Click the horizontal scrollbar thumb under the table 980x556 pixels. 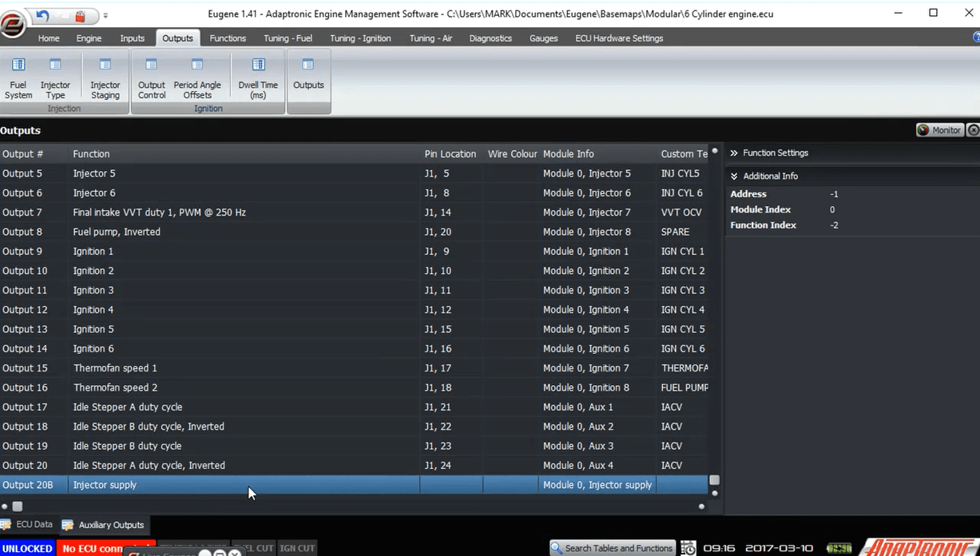pyautogui.click(x=18, y=506)
